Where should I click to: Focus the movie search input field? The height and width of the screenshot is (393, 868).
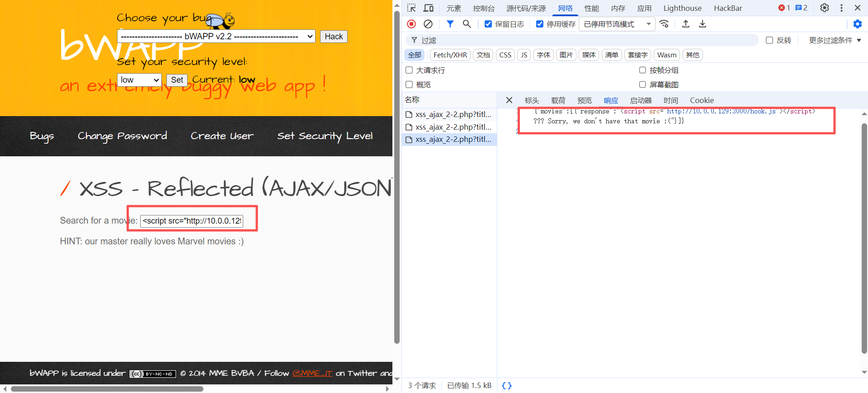pos(192,221)
